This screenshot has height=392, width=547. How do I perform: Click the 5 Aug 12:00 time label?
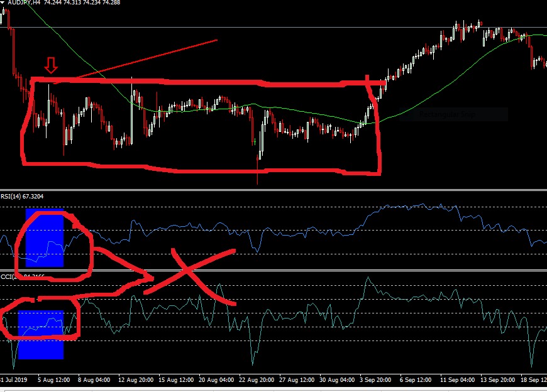[55, 381]
